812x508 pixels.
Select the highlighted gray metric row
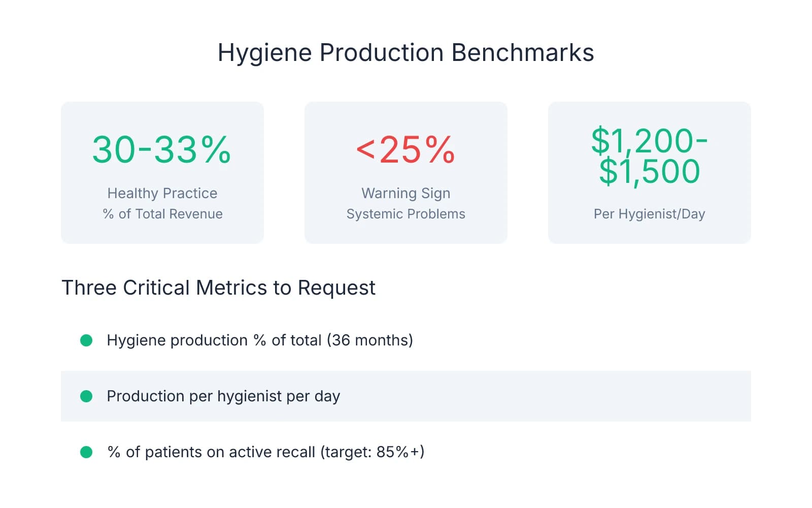[x=406, y=396]
